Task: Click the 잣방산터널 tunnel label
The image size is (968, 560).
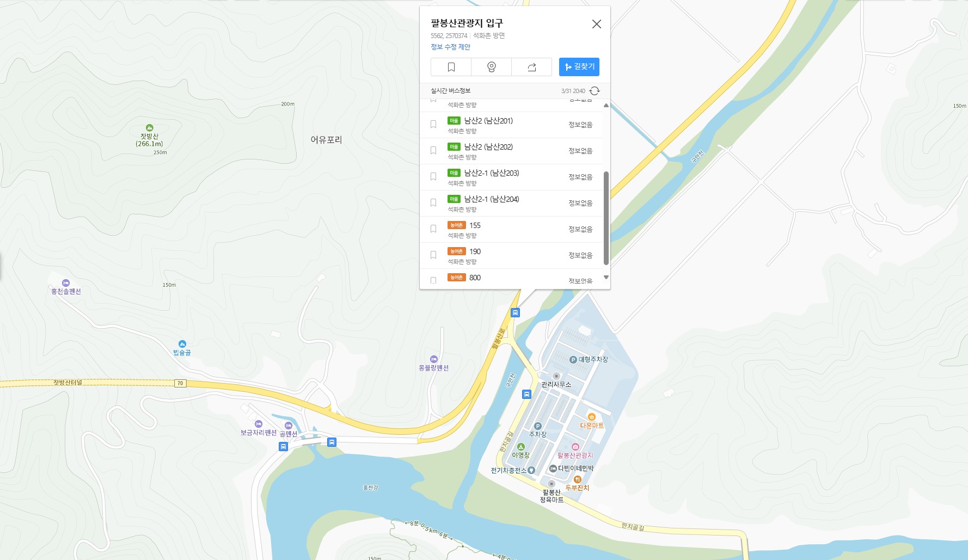Action: (x=68, y=383)
